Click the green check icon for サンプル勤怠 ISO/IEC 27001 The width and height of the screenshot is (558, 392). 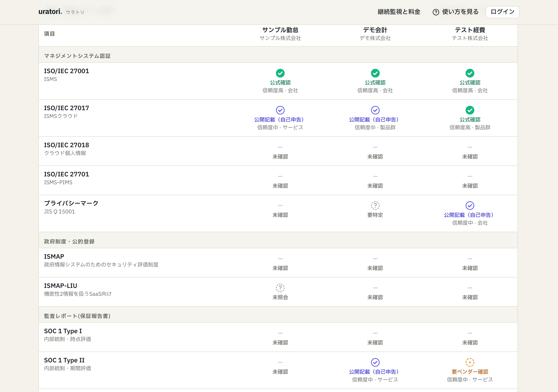[280, 73]
